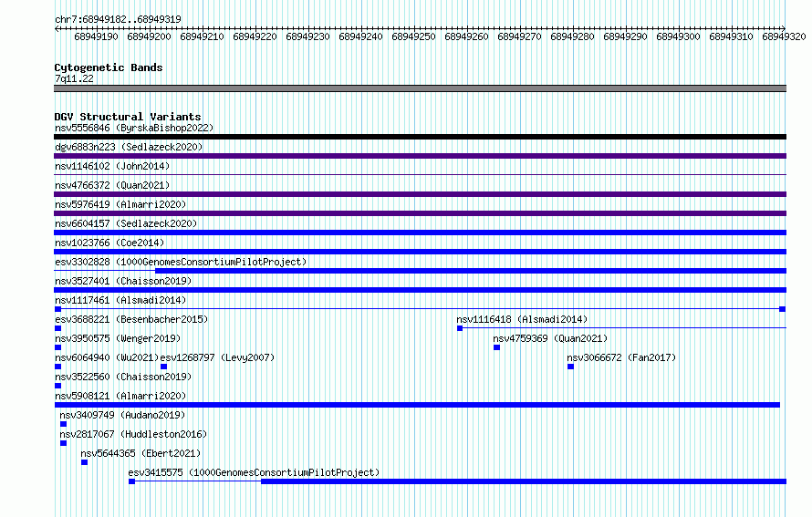The height and width of the screenshot is (517, 812).
Task: Click the blue block under nsv3409749
Action: (x=63, y=424)
